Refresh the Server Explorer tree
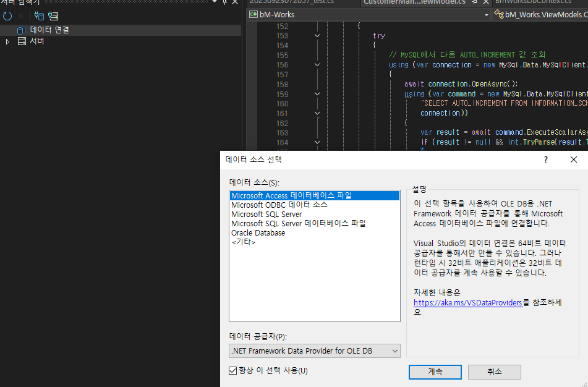This screenshot has width=588, height=387. [x=7, y=15]
